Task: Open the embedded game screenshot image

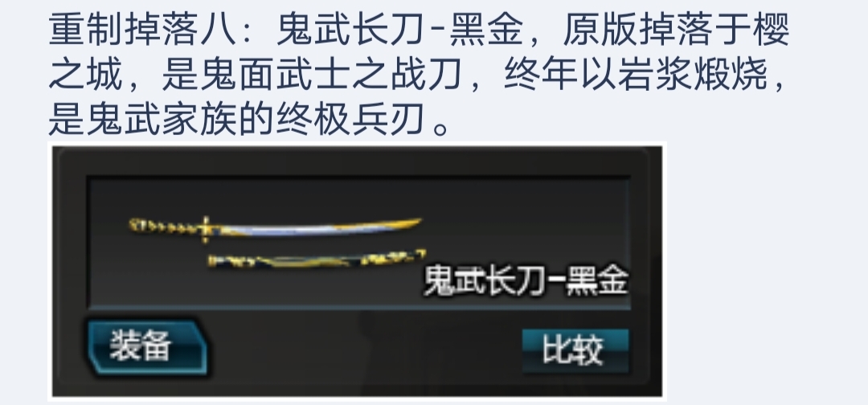Action: [x=357, y=271]
